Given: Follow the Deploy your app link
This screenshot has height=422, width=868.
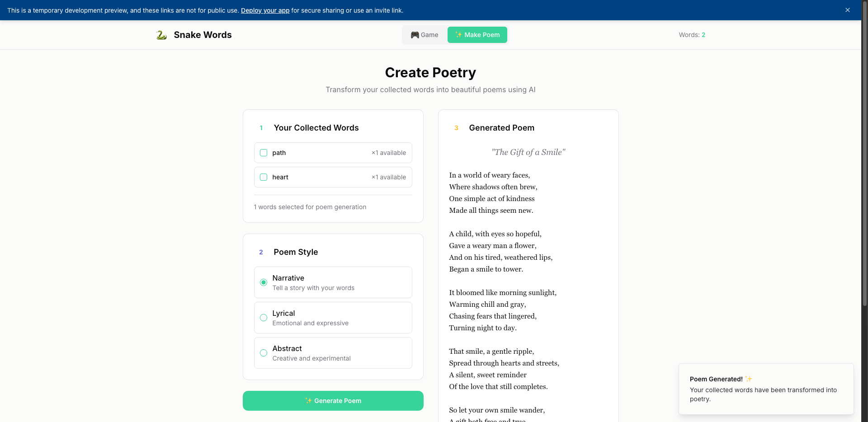Looking at the screenshot, I should point(265,10).
